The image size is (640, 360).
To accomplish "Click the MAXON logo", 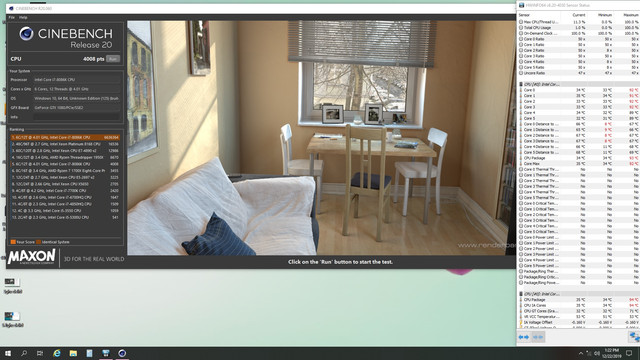I will tap(31, 257).
